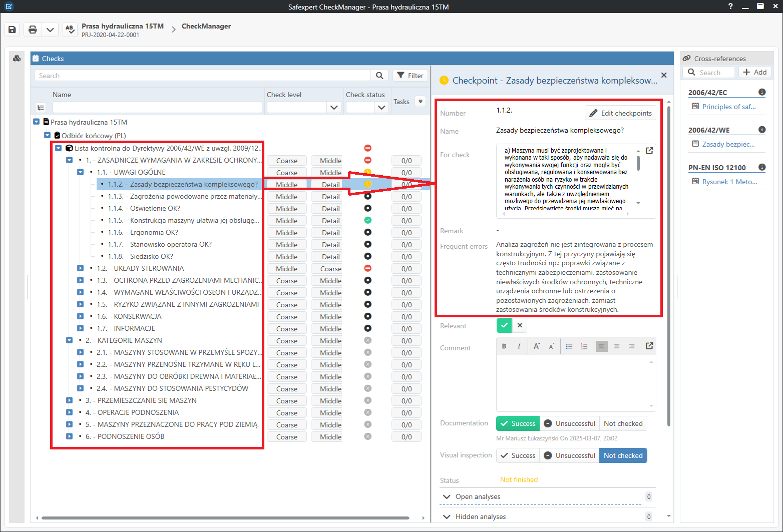
Task: Set Documentation to Unsuccessful
Action: click(x=570, y=423)
